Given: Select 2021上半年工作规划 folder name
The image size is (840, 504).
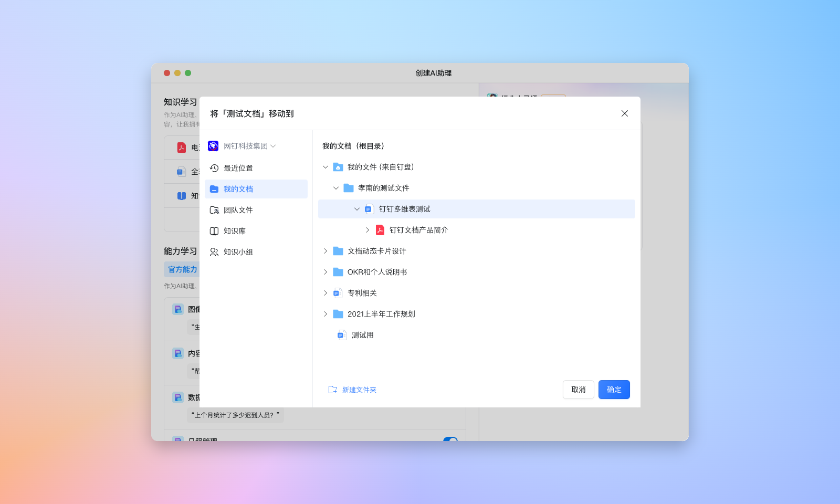Looking at the screenshot, I should coord(381,314).
